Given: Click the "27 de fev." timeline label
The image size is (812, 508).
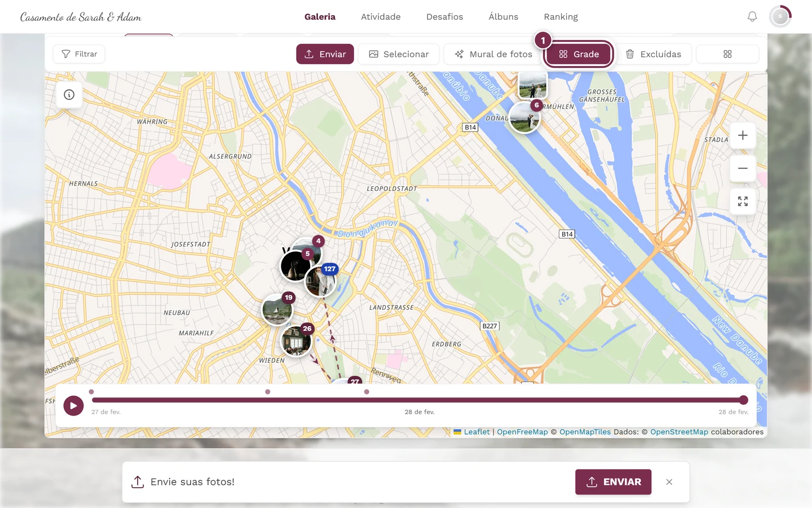Looking at the screenshot, I should (106, 412).
